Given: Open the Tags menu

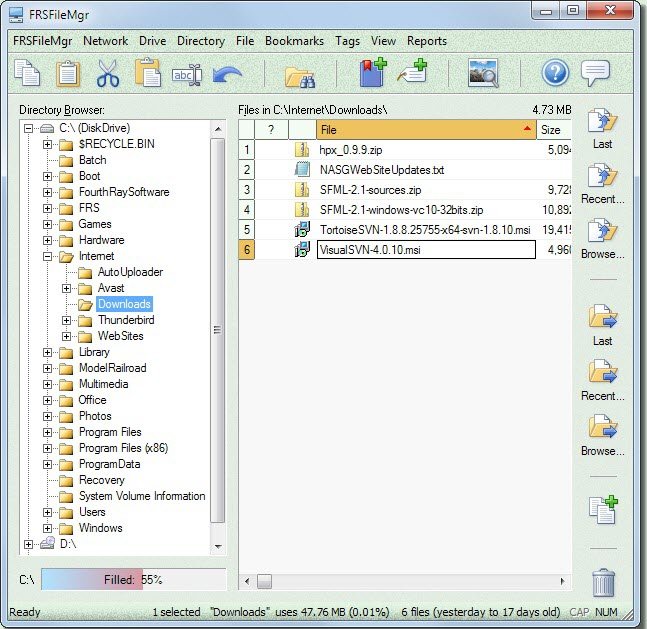Looking at the screenshot, I should (x=347, y=41).
